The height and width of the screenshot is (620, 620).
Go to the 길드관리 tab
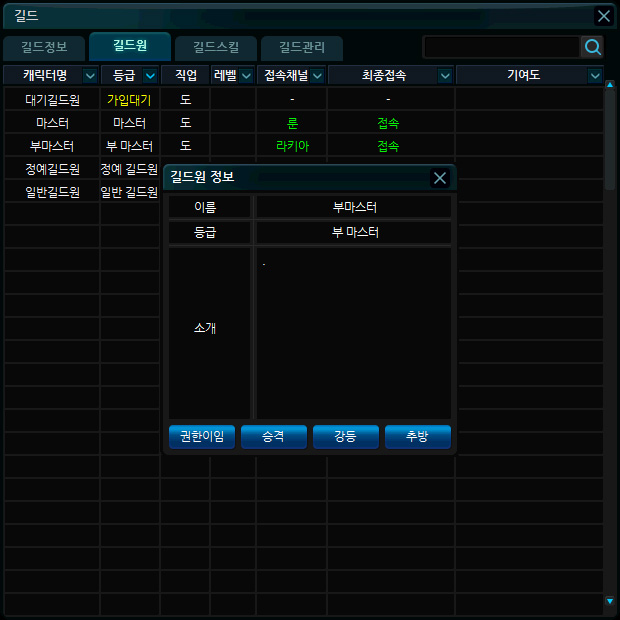pyautogui.click(x=301, y=48)
